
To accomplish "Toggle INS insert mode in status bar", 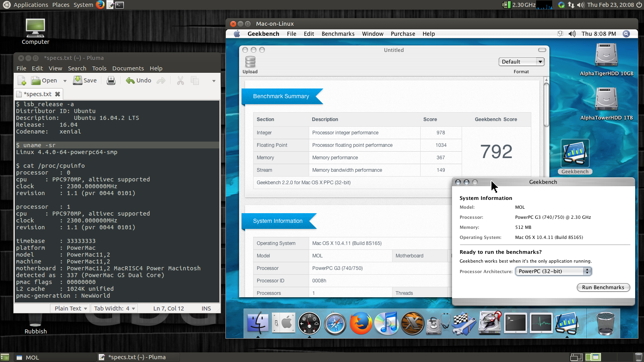I will [x=206, y=309].
